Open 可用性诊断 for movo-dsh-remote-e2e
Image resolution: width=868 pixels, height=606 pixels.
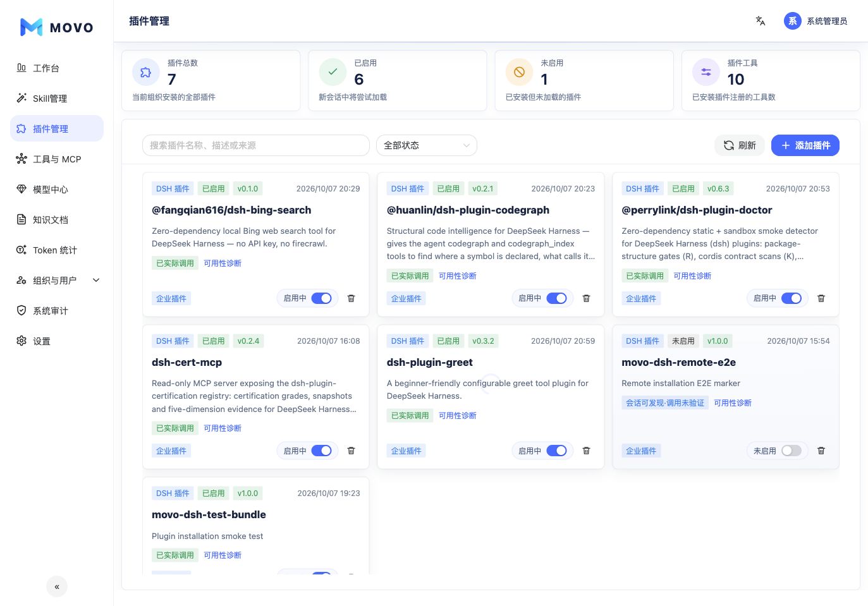(733, 403)
